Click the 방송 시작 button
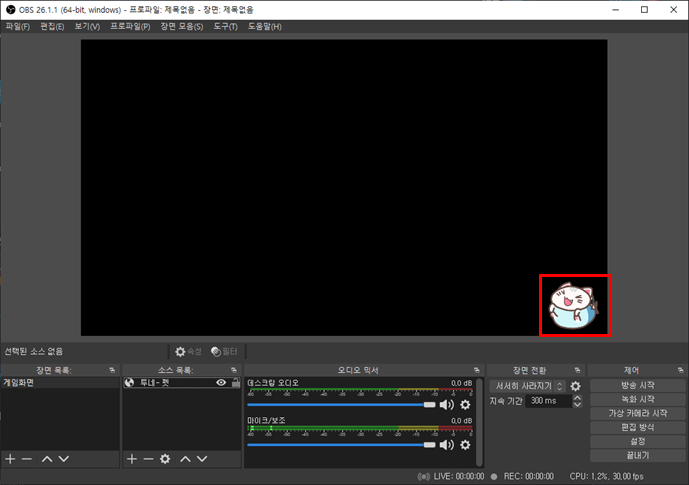Screen dimensions: 689x485 pos(638,385)
